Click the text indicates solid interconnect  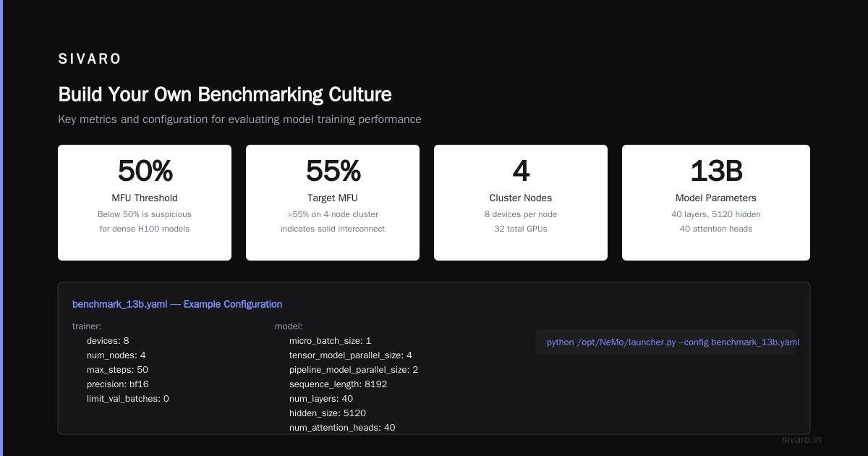point(333,229)
